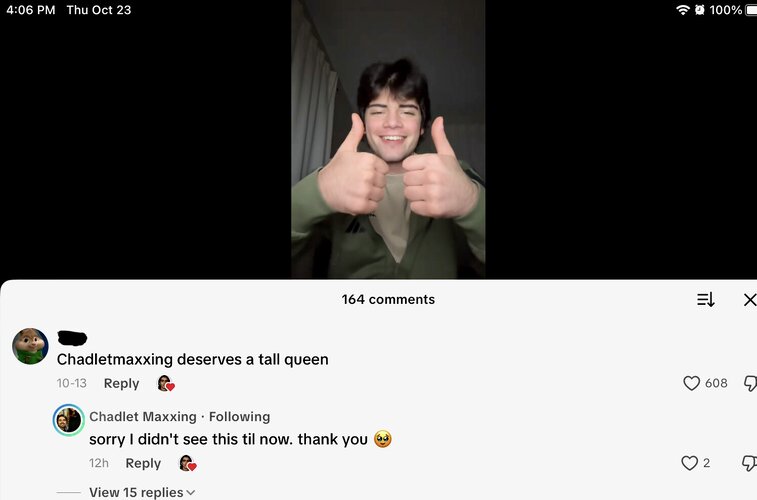Like the Chadlet Maxxing reply comment

pyautogui.click(x=689, y=463)
